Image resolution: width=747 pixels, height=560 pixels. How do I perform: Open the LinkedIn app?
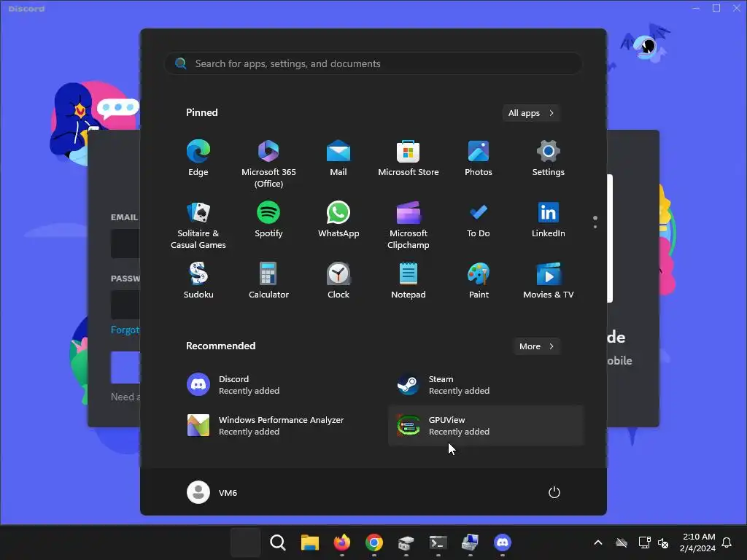549,220
